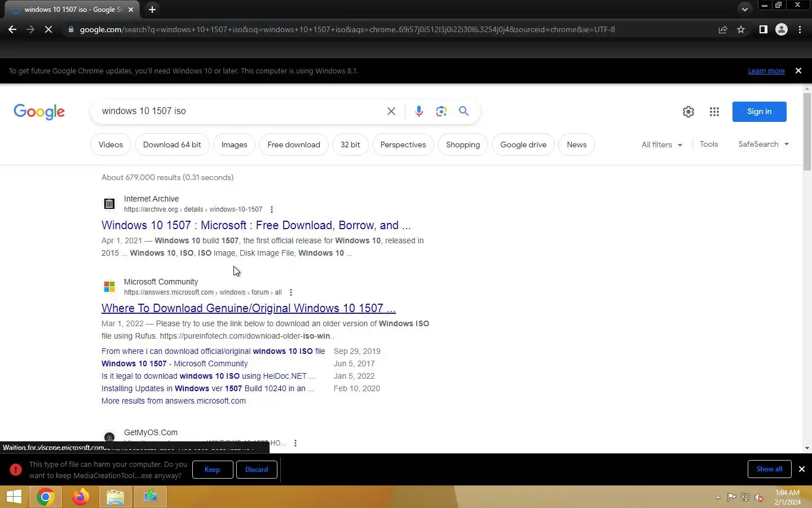Open more options for the Internet Archive result
Screen dimensions: 812x508
[272, 209]
